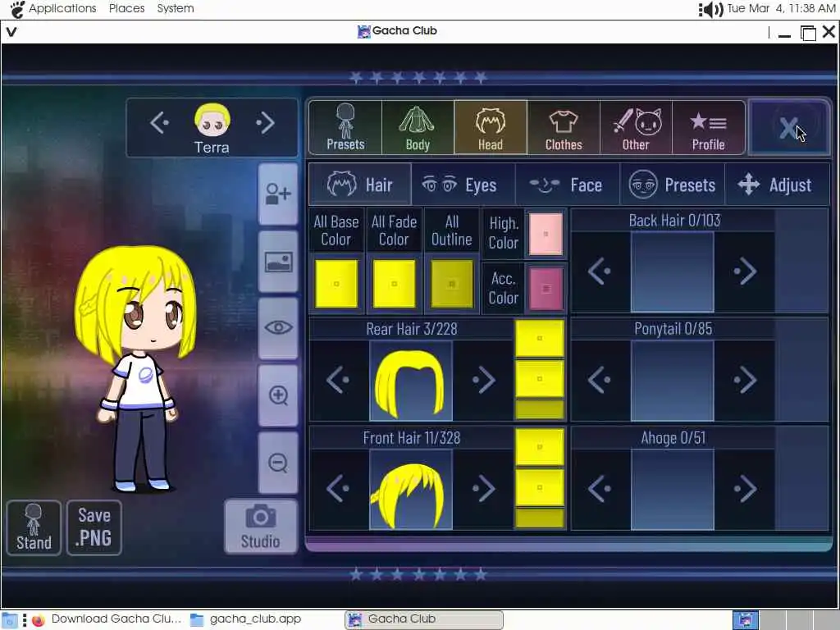The image size is (840, 630).
Task: Open the Head category
Action: 491,127
